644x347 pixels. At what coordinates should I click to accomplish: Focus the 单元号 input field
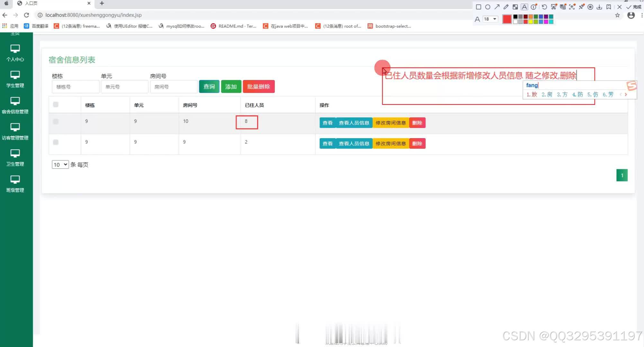click(x=125, y=87)
